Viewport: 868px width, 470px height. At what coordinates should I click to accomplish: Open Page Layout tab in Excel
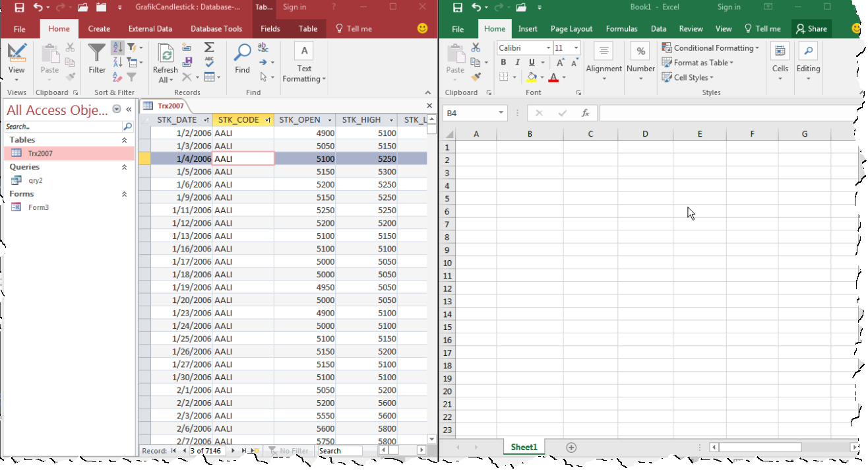tap(571, 28)
